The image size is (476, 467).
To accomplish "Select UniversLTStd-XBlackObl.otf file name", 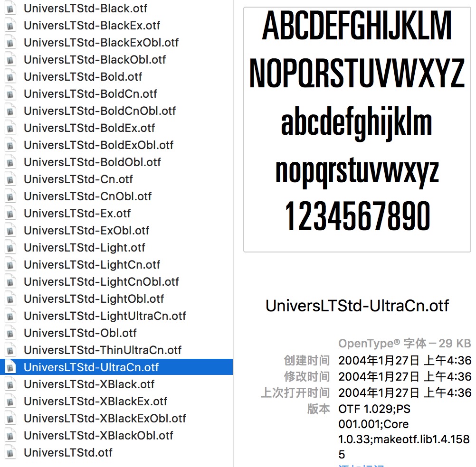I will click(99, 436).
